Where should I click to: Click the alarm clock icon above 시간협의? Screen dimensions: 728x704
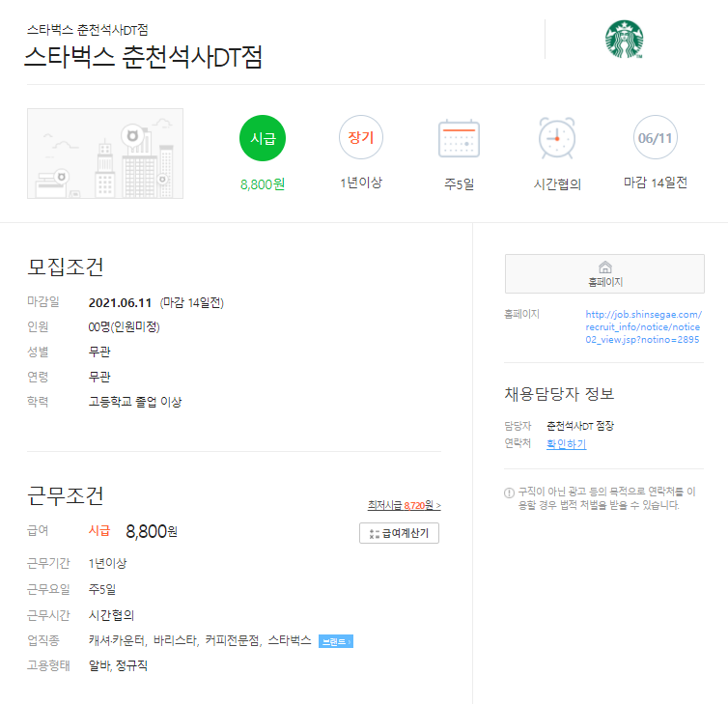[557, 138]
